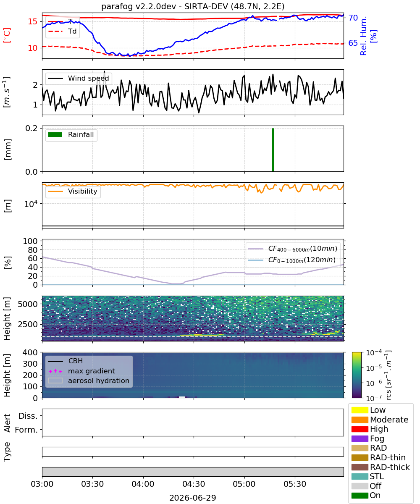Click the plot title parafog v2.2.0dev

193,6
